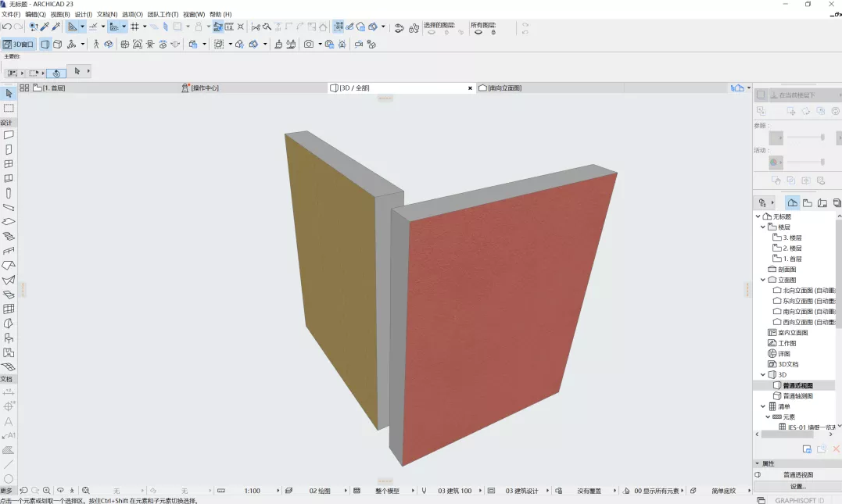This screenshot has width=842, height=504.
Task: Open the tab overview grid icon
Action: [x=24, y=88]
